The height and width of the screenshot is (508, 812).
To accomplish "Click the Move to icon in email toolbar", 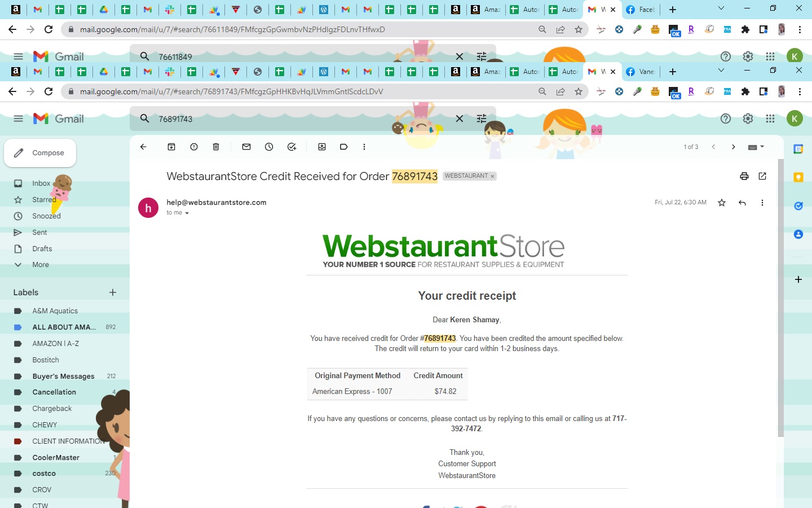I will (322, 147).
